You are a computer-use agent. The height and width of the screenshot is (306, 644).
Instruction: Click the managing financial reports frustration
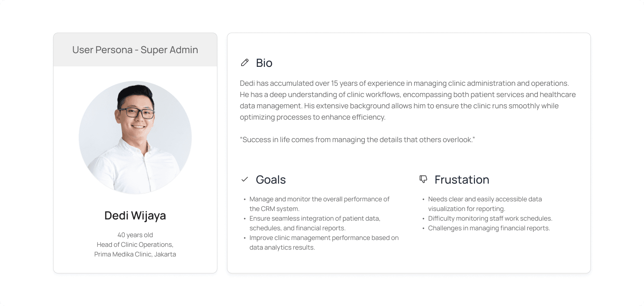489,228
